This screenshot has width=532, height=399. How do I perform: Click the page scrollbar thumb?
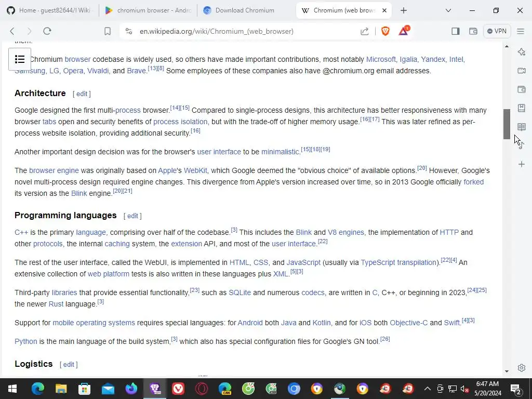pyautogui.click(x=507, y=124)
